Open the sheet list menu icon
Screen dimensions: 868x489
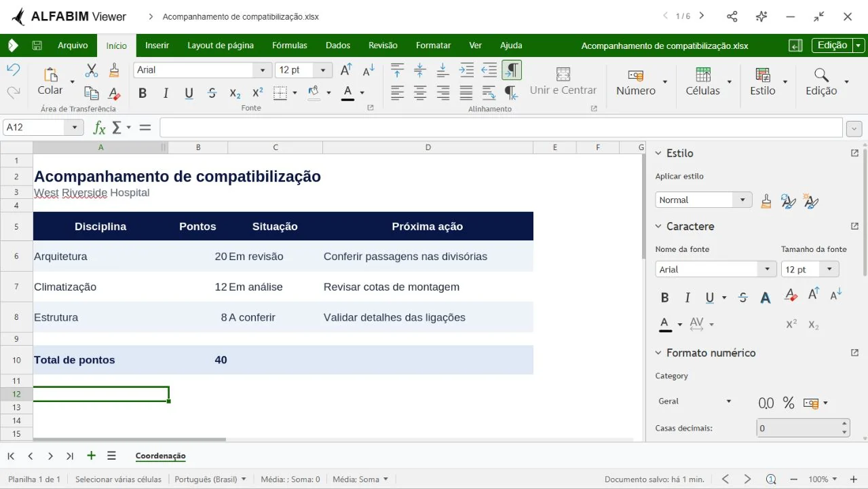tap(111, 456)
